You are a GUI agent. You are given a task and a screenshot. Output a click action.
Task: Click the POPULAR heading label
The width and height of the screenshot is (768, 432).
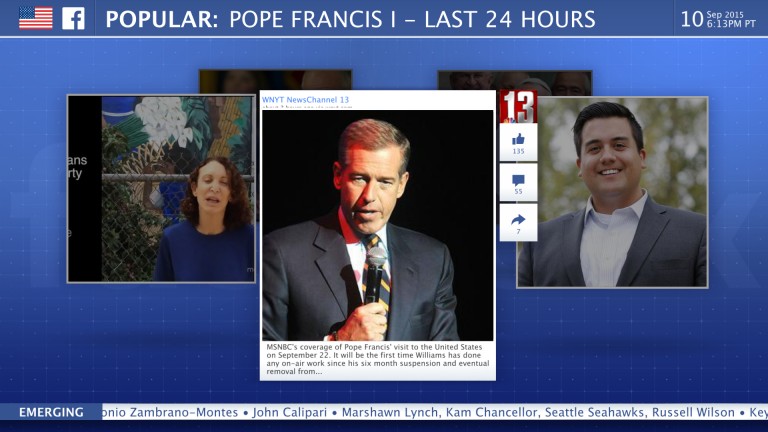[162, 20]
